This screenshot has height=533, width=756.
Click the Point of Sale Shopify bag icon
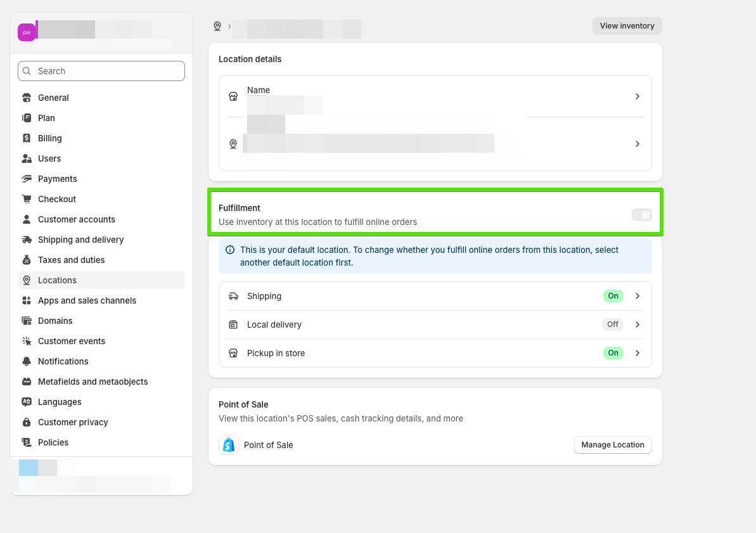(x=229, y=445)
